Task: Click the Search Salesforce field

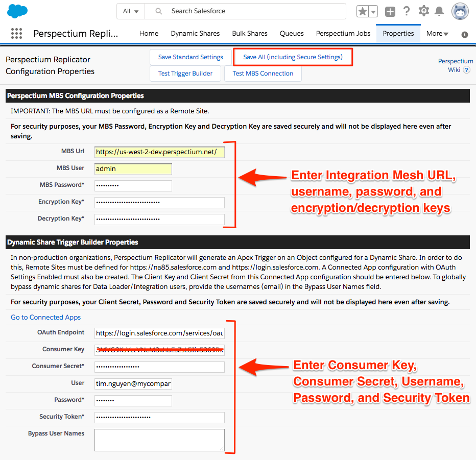Action: tap(245, 11)
